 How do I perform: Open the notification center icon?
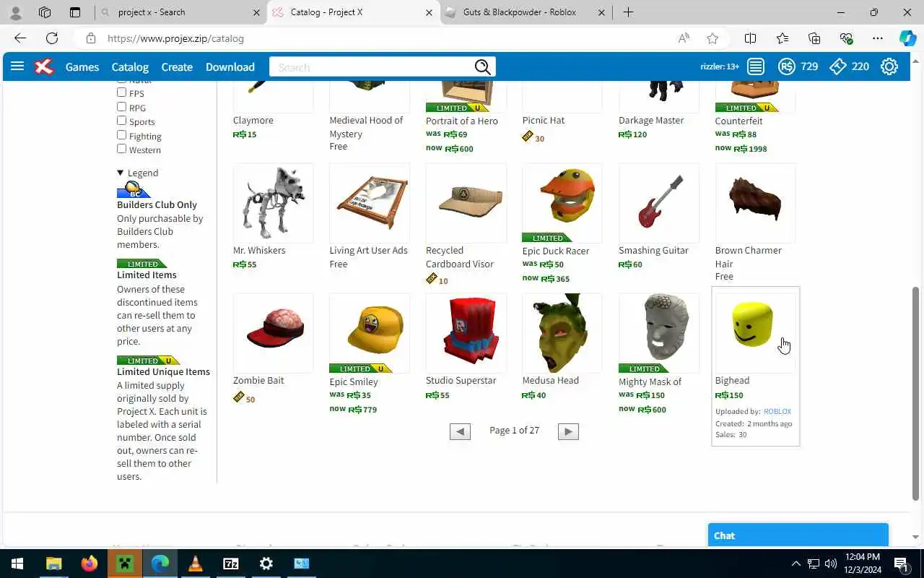click(901, 564)
